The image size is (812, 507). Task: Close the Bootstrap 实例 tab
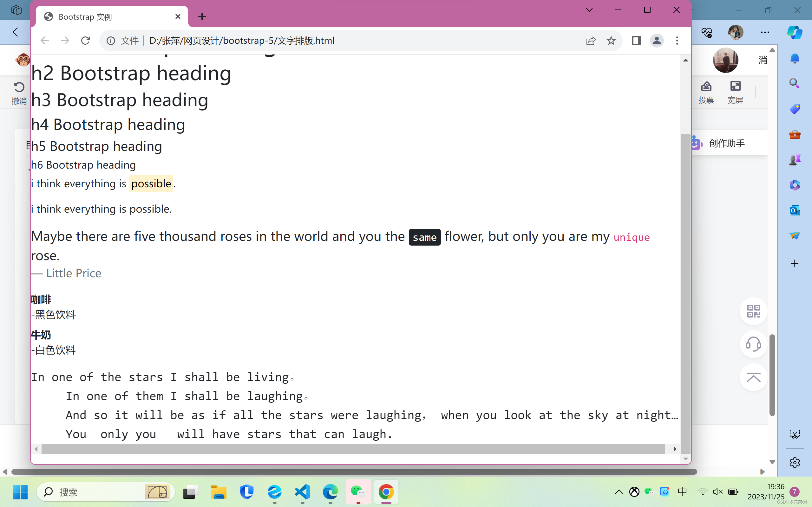[178, 16]
